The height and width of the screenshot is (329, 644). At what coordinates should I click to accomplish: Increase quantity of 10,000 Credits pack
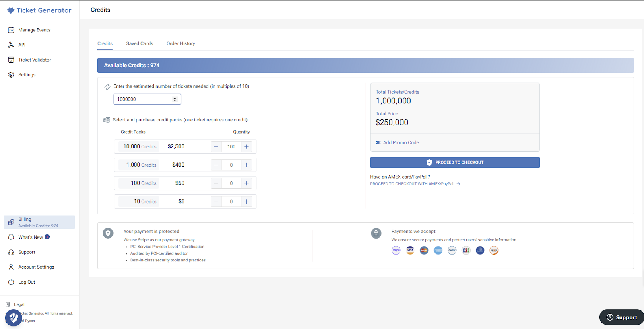click(x=246, y=147)
